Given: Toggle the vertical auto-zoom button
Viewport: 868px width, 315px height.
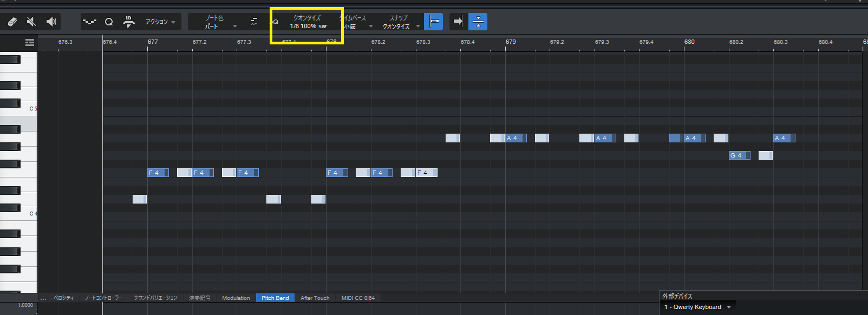Looking at the screenshot, I should point(478,22).
